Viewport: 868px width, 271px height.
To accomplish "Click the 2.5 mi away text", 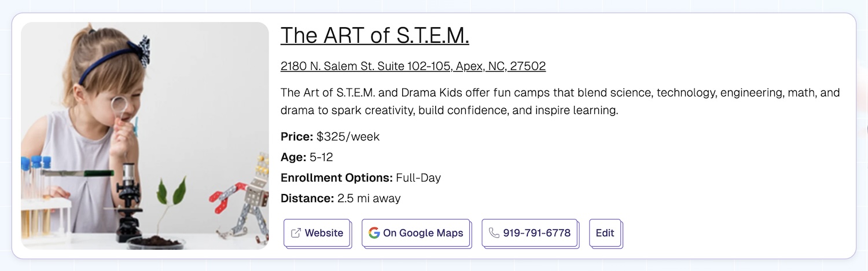I will [369, 199].
